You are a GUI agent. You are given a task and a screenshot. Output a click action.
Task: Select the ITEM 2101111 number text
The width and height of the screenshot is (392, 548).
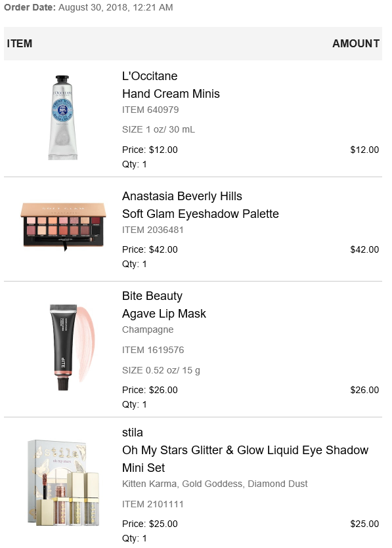pyautogui.click(x=153, y=504)
